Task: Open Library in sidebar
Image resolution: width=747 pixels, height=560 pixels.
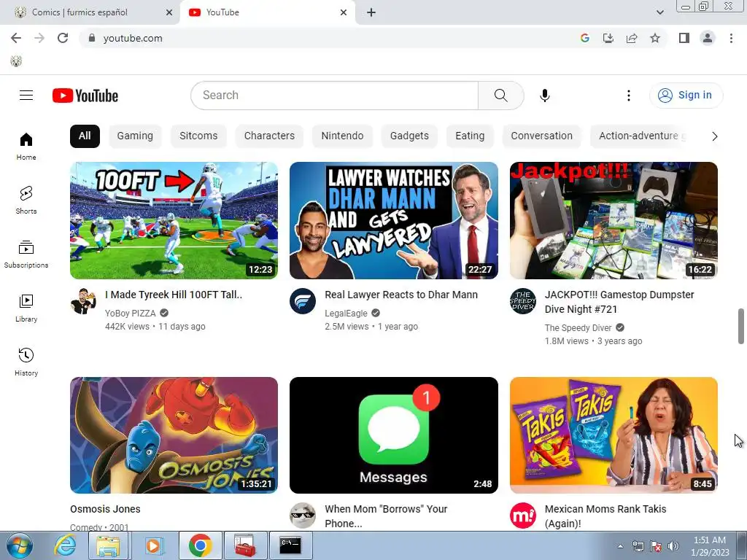Action: (26, 308)
